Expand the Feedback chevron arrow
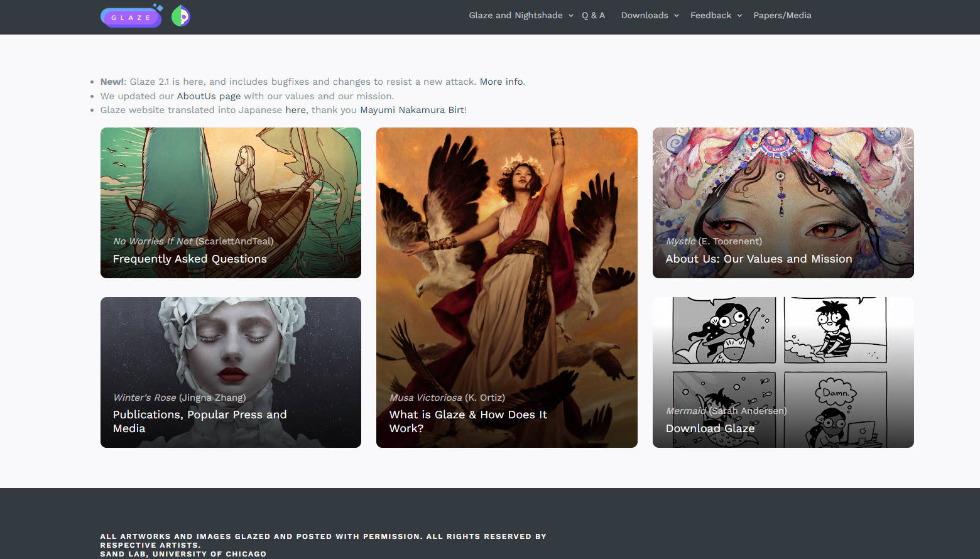 tap(739, 16)
